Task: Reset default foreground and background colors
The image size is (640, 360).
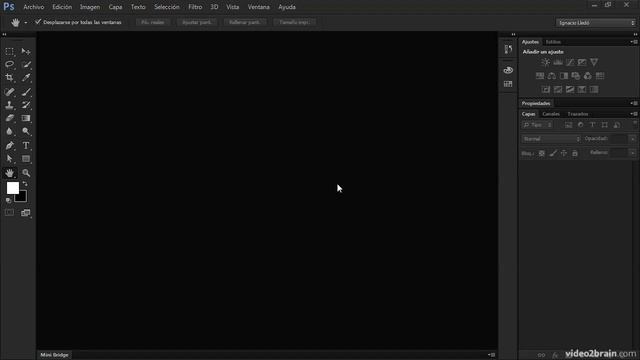Action: point(9,200)
